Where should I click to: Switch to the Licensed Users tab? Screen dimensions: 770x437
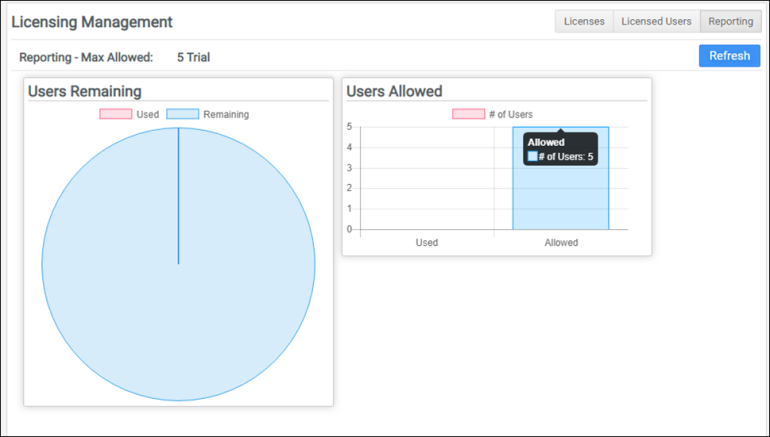coord(656,22)
